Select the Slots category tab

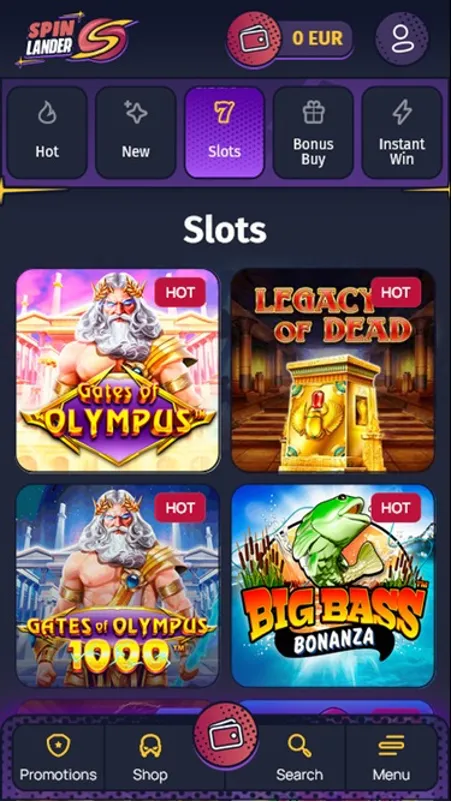tap(224, 132)
